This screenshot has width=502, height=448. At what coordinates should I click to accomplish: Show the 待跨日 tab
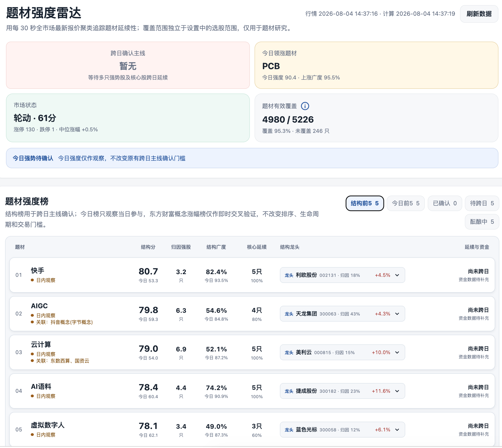(x=482, y=203)
